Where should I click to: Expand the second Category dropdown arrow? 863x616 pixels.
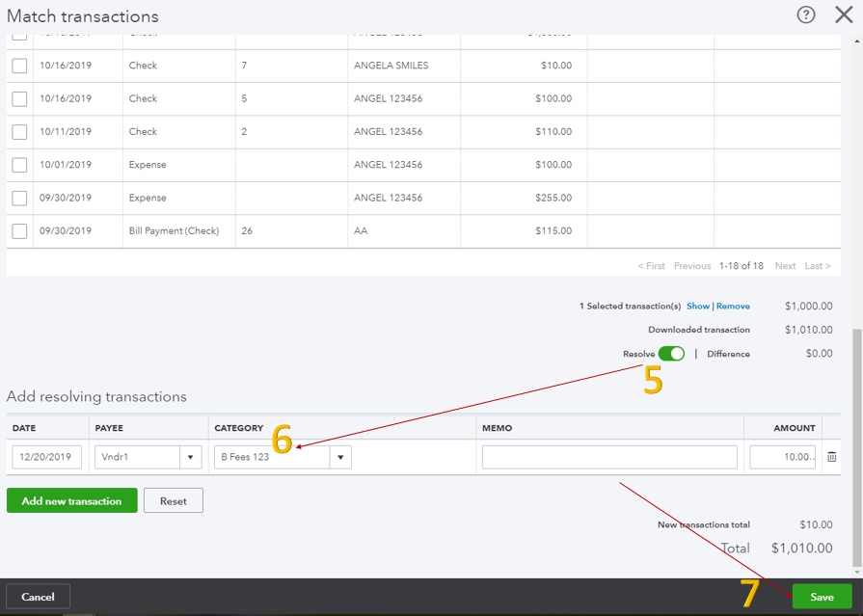tap(340, 457)
